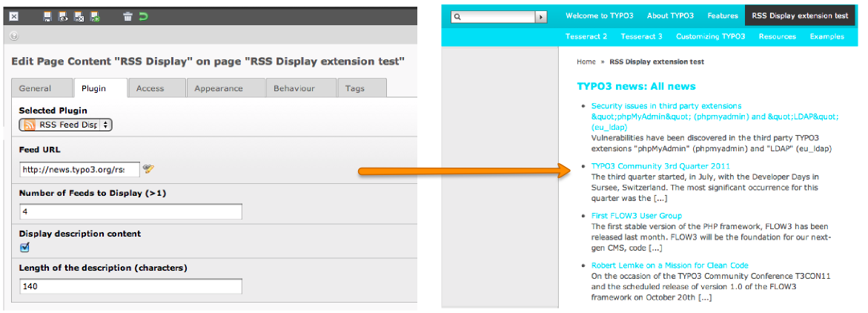Click the Save and view page icon
This screenshot has width=868, height=313.
63,16
